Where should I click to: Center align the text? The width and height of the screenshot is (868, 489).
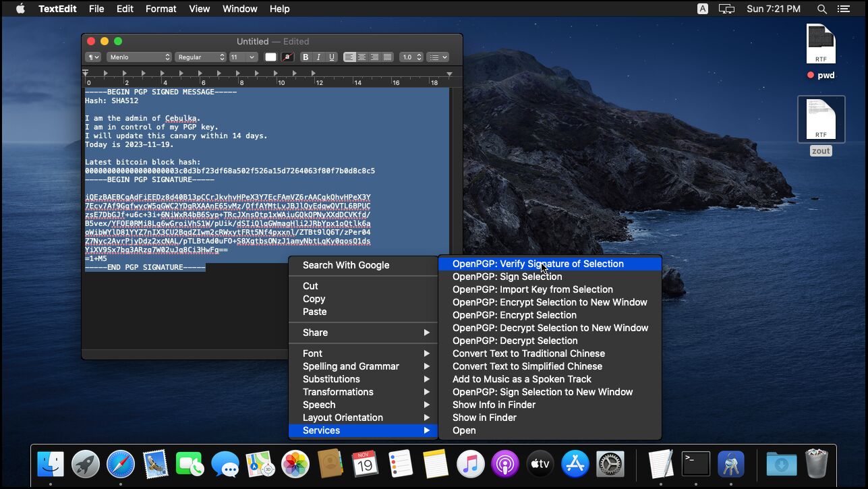pyautogui.click(x=362, y=57)
